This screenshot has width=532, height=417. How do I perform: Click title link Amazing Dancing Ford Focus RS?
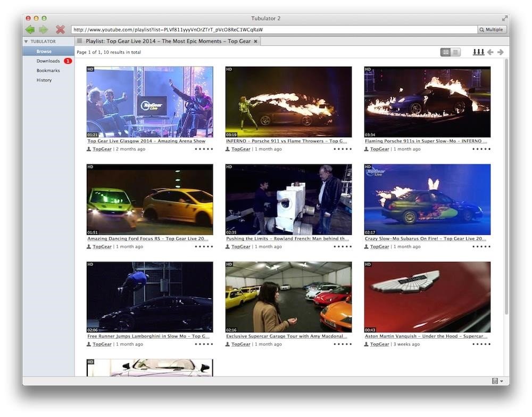pyautogui.click(x=147, y=239)
